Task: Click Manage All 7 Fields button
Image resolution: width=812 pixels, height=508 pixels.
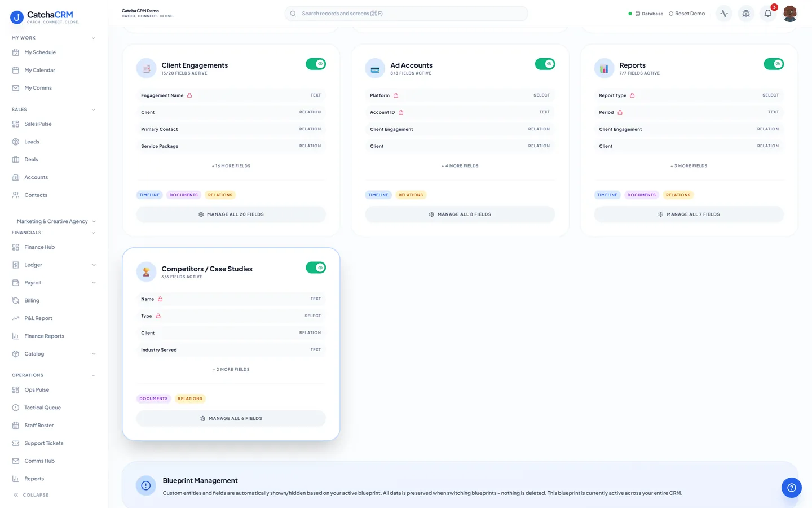Action: 689,214
